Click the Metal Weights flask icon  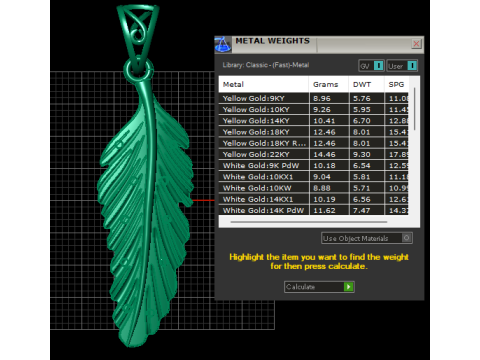point(223,45)
